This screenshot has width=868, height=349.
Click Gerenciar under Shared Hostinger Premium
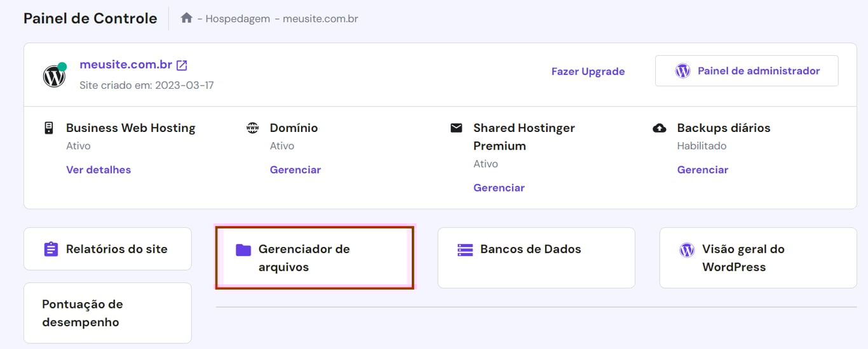pos(499,187)
